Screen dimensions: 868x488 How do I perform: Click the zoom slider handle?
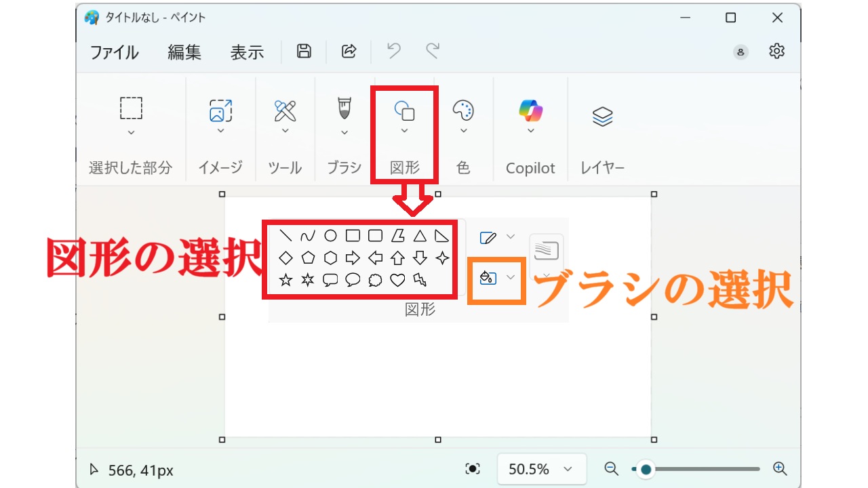click(x=646, y=469)
